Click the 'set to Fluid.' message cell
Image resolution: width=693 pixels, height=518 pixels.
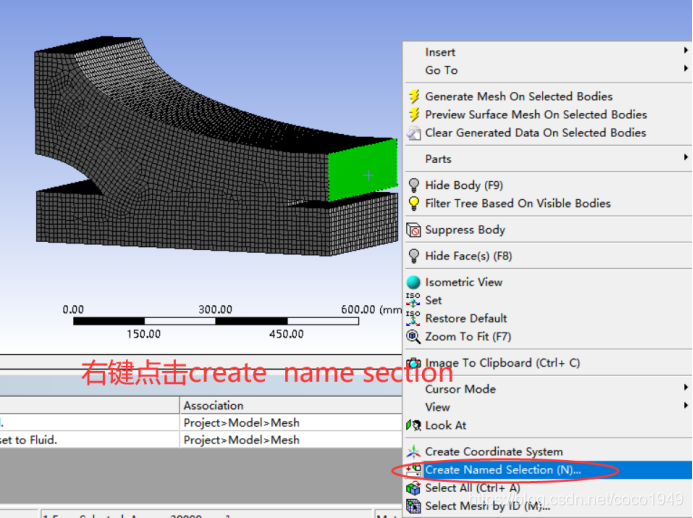[89, 440]
